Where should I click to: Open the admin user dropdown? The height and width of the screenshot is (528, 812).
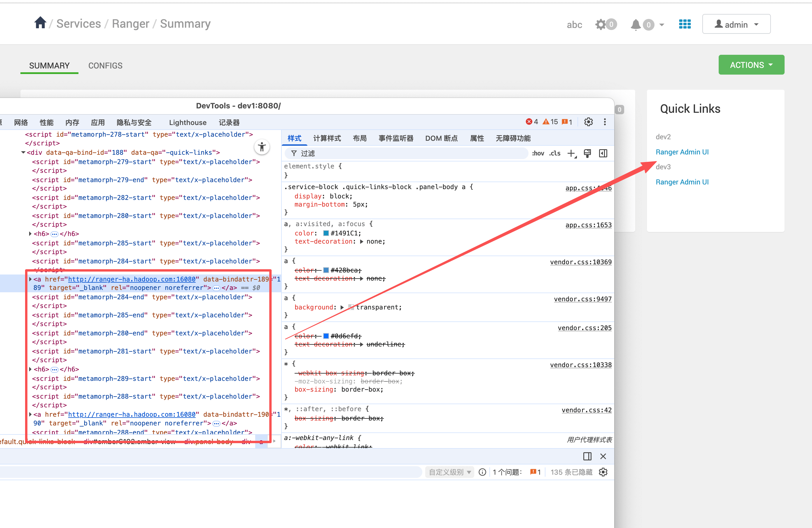click(x=736, y=24)
